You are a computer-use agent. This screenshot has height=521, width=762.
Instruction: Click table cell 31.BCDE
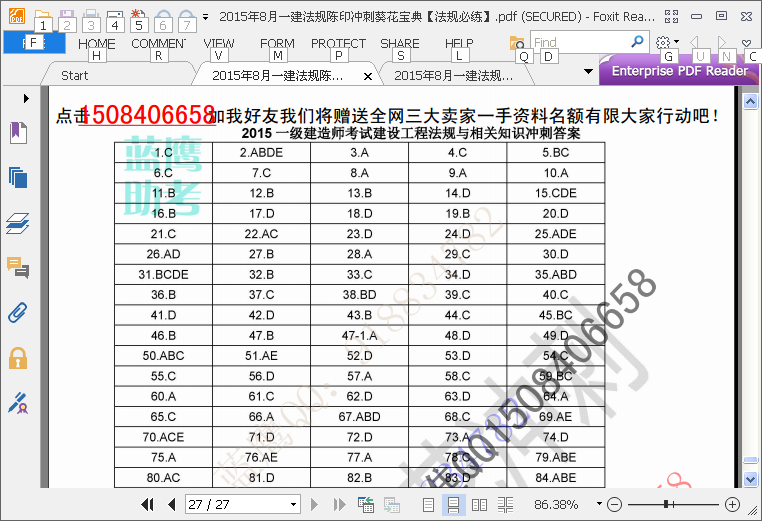[x=163, y=275]
